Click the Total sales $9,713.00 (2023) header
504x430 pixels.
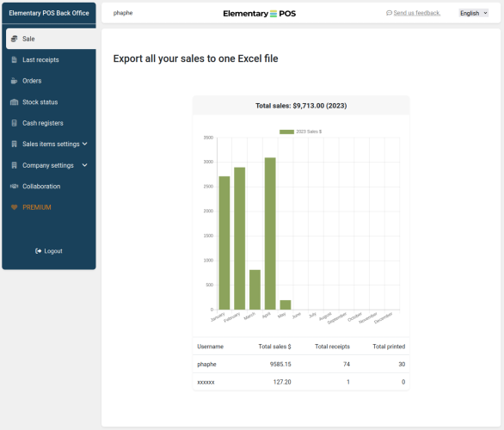pos(301,106)
